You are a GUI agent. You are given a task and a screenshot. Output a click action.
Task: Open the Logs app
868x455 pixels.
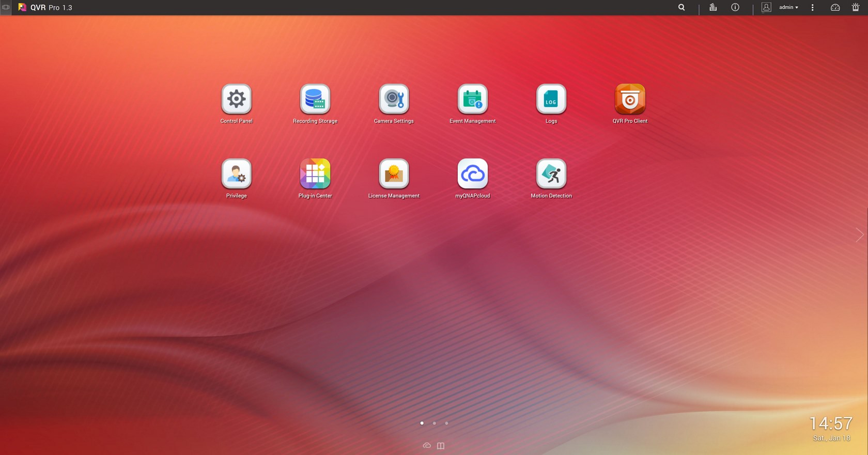point(551,99)
